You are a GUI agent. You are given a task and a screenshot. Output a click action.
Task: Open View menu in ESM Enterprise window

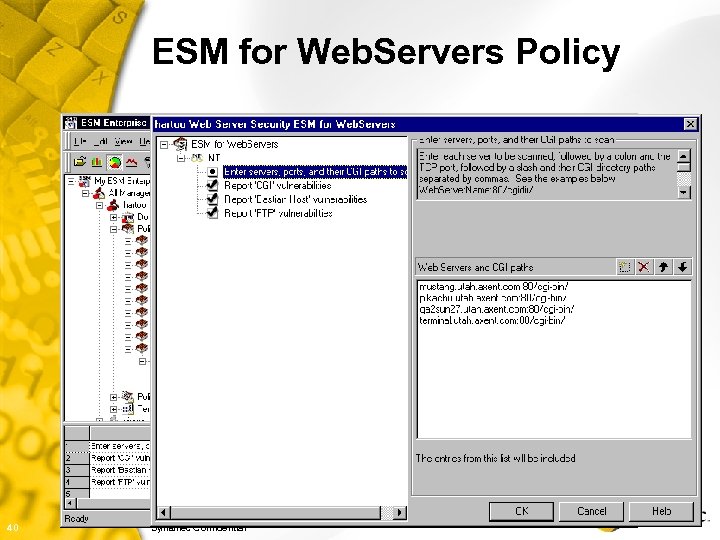[124, 141]
